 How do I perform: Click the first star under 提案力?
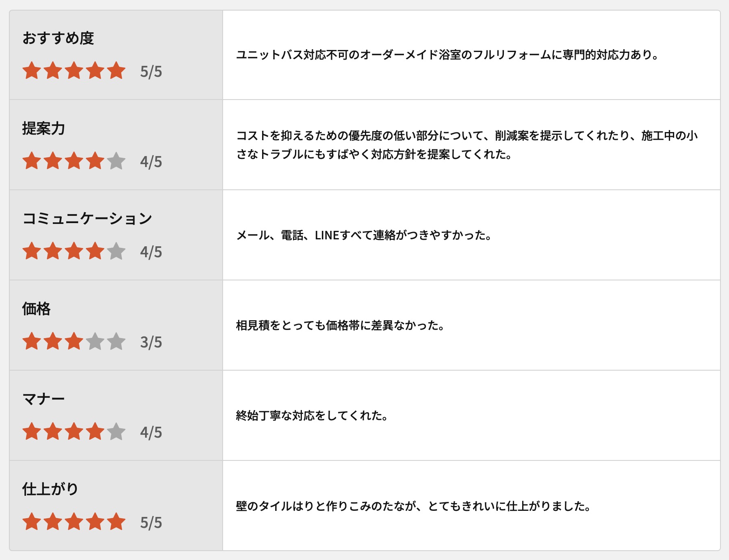click(32, 161)
